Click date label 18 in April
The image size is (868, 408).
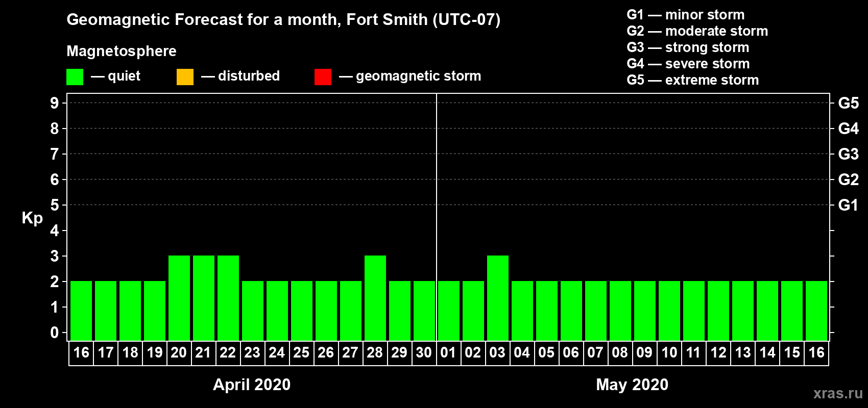tap(130, 352)
